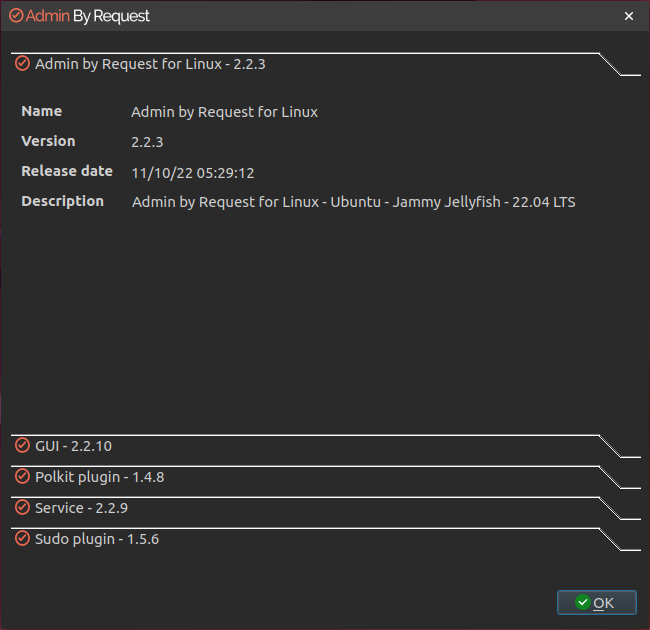
Task: Click the checkmark icon beside Service - 2.2.9
Action: (x=22, y=507)
